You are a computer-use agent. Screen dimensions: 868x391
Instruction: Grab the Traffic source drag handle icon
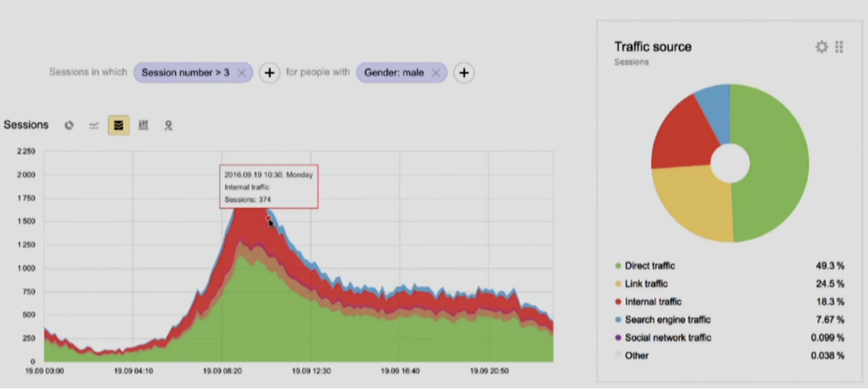839,46
